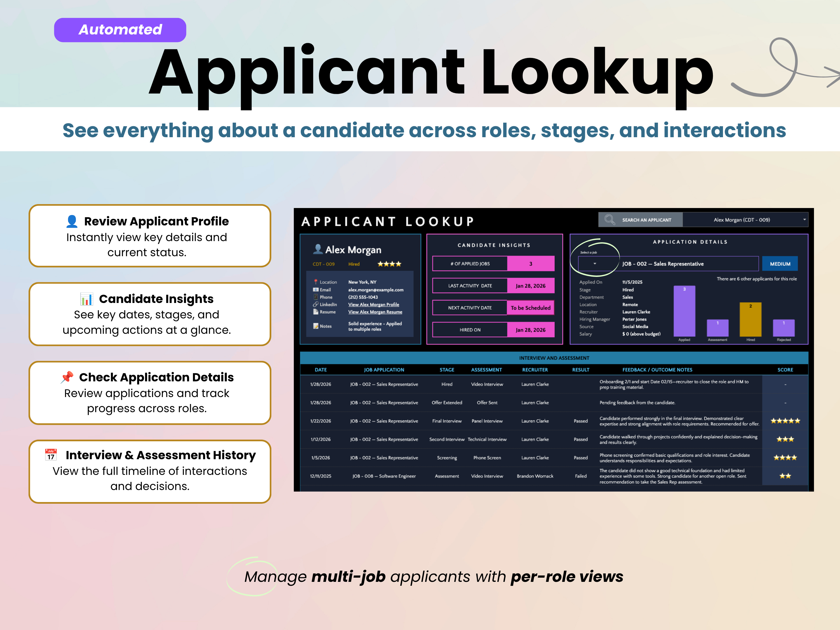The height and width of the screenshot is (630, 840).
Task: Click the Brandon Womack recruiter cell
Action: point(535,476)
